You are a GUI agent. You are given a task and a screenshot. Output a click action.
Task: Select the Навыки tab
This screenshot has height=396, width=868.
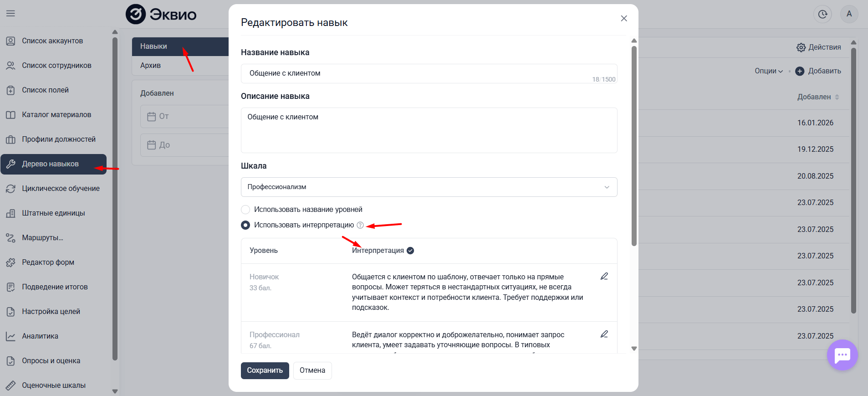pos(153,46)
